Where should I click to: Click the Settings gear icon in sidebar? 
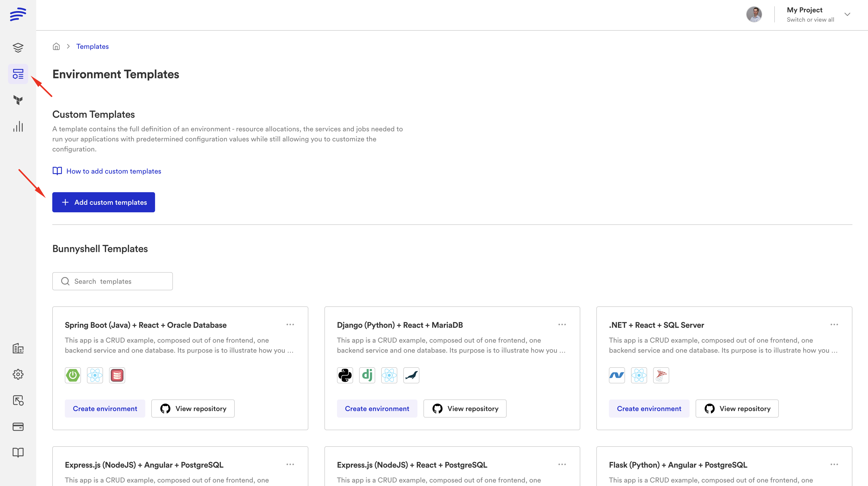(18, 374)
